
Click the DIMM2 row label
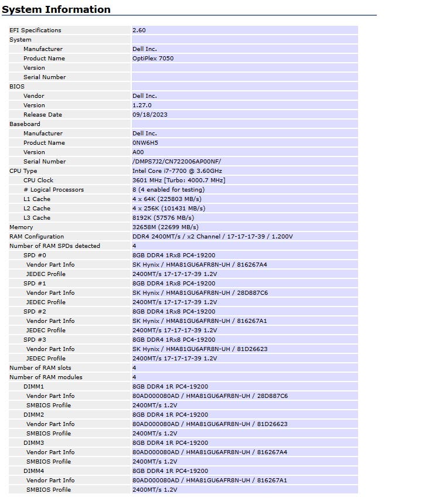tap(34, 415)
